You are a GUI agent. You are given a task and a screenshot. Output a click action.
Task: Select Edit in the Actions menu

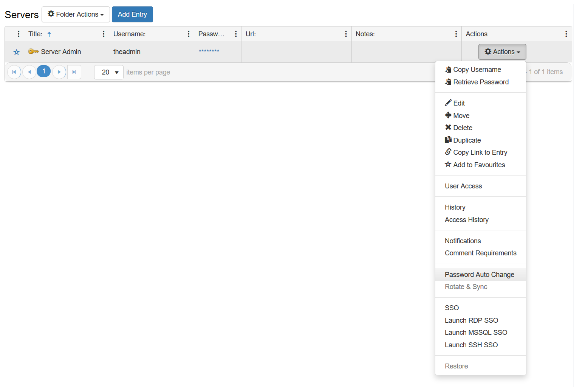coord(481,103)
